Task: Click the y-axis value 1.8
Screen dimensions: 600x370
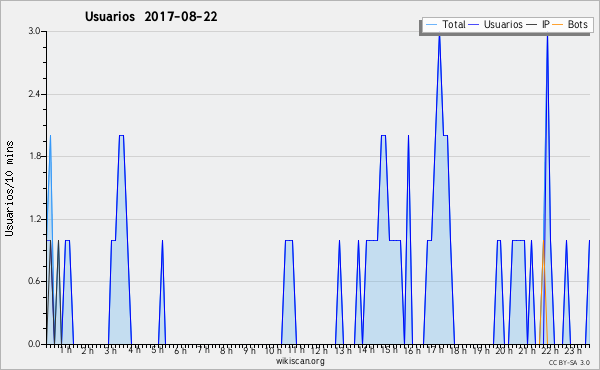Action: point(35,156)
